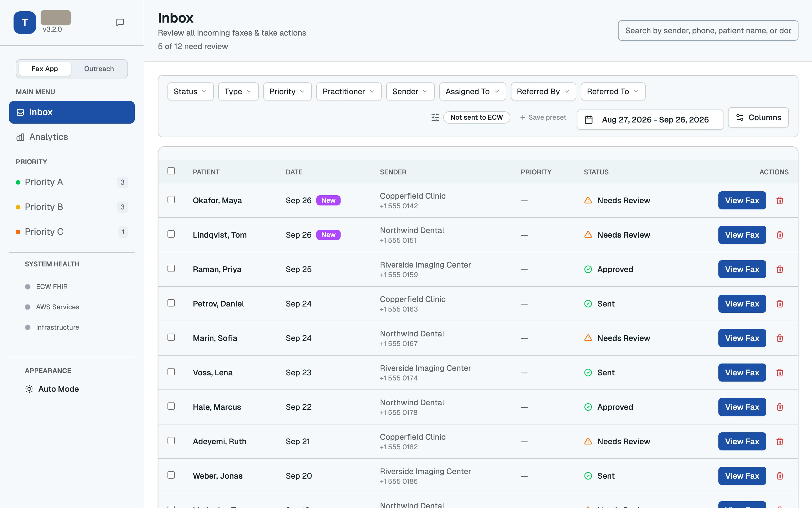
Task: Click the AWS Services status dot
Action: pyautogui.click(x=28, y=307)
